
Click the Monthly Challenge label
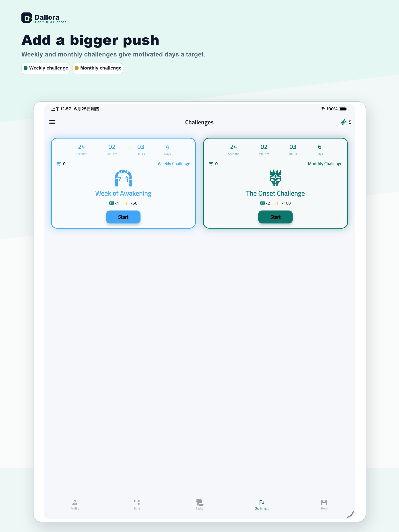click(x=325, y=164)
